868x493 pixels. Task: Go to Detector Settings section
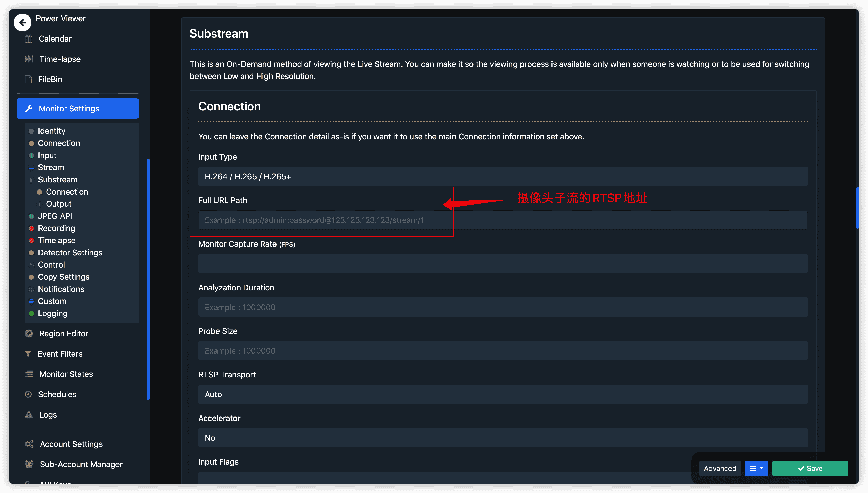coord(70,253)
